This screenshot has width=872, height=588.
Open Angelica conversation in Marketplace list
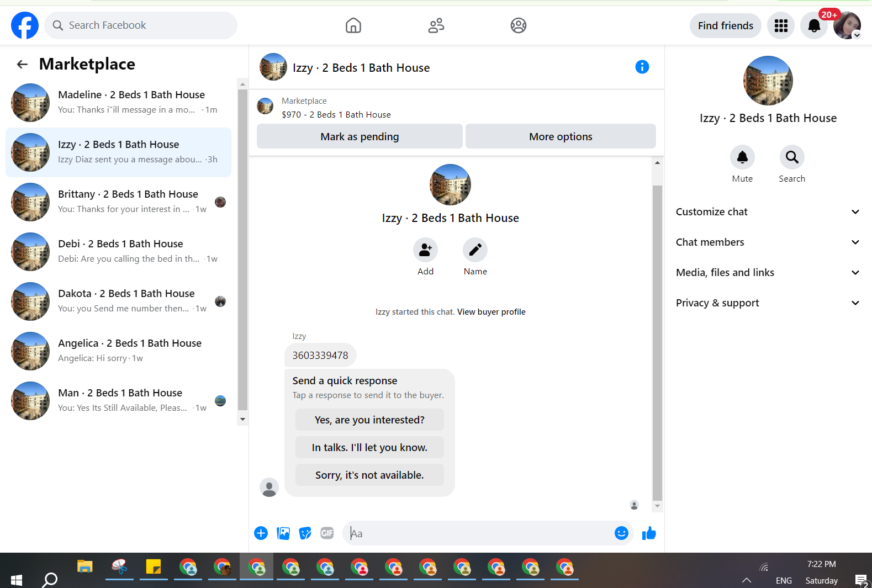coord(118,351)
